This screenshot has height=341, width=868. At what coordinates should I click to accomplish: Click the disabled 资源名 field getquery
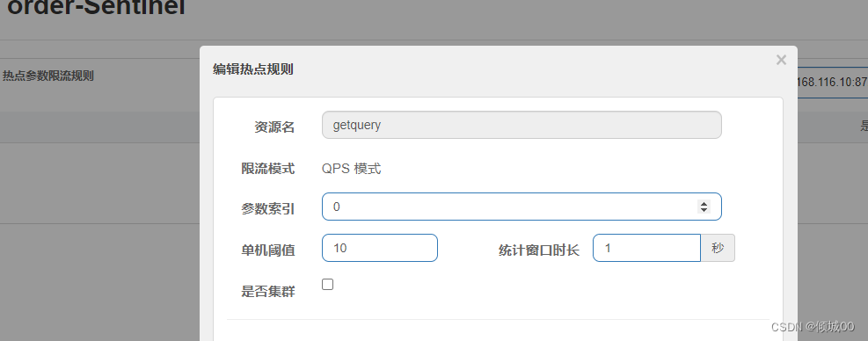(522, 125)
